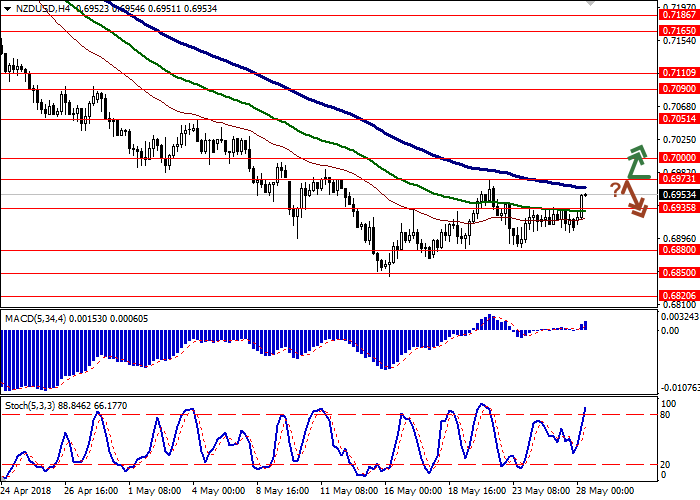Select the 0.7000 resistance level label

(x=676, y=158)
